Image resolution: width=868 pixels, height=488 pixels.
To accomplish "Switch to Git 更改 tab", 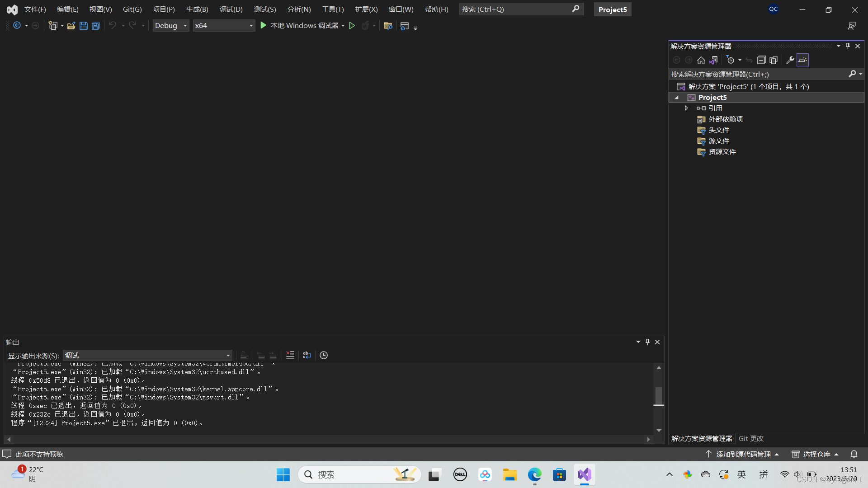I will click(750, 438).
